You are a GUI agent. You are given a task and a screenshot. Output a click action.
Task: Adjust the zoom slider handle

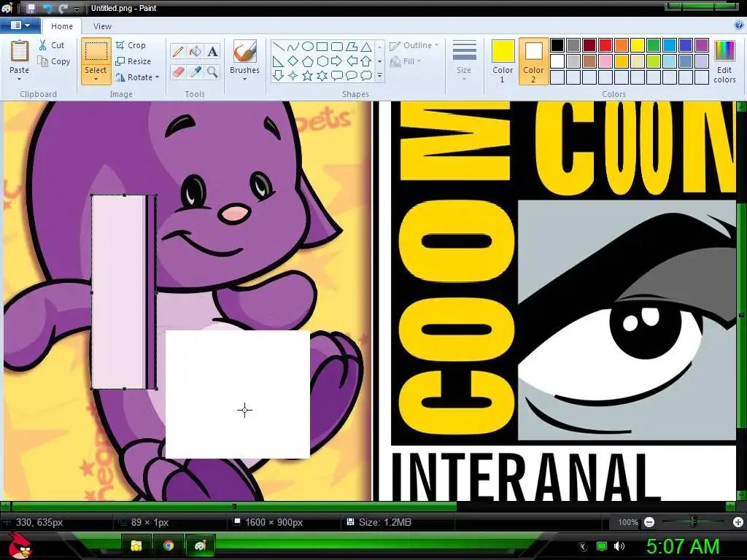(x=694, y=522)
